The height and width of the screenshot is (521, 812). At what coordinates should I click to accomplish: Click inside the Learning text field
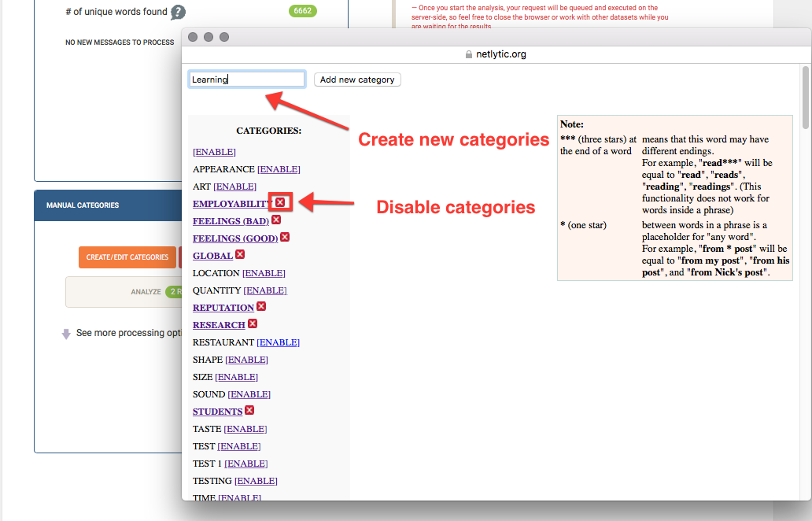[246, 79]
